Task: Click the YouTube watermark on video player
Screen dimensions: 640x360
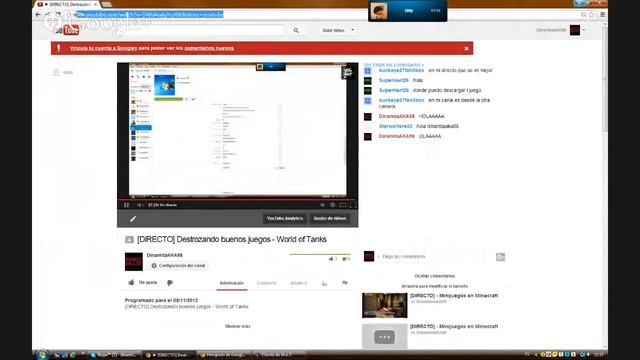Action: 347,73
